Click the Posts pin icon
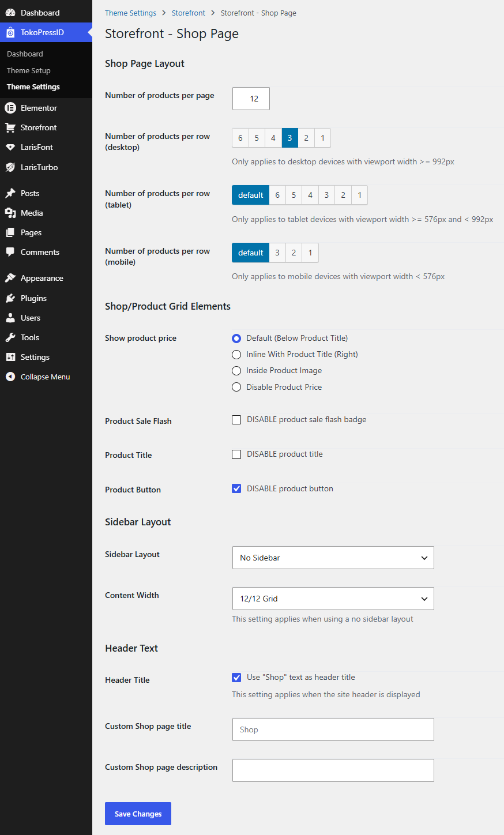504x835 pixels. [10, 193]
